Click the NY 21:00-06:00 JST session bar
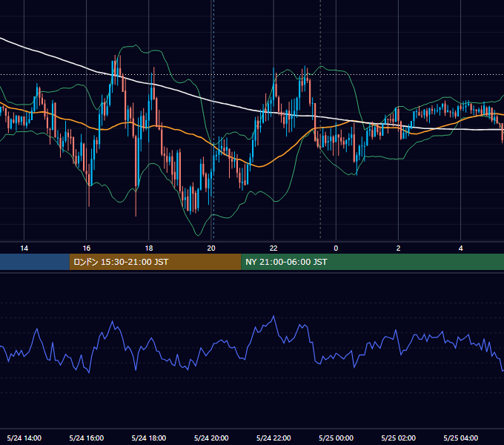This screenshot has width=504, height=445. coord(373,262)
